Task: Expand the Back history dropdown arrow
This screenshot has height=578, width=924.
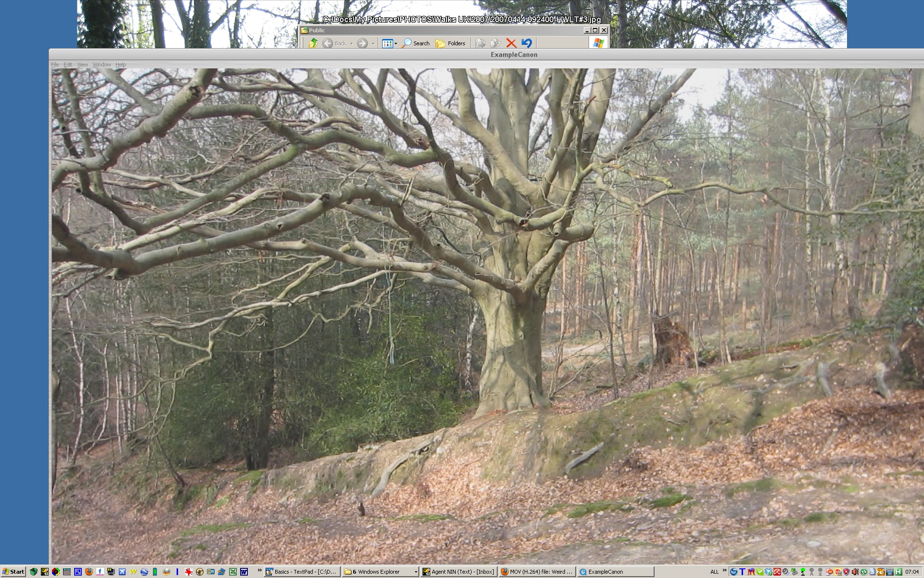Action: (351, 43)
